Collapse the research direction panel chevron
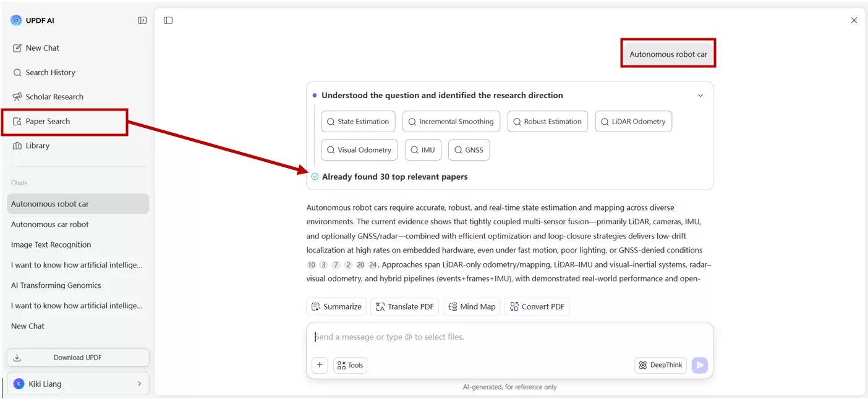This screenshot has width=868, height=399. click(700, 96)
